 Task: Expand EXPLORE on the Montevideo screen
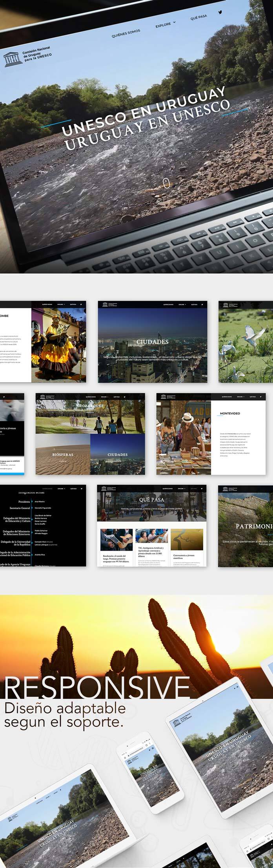(240, 397)
